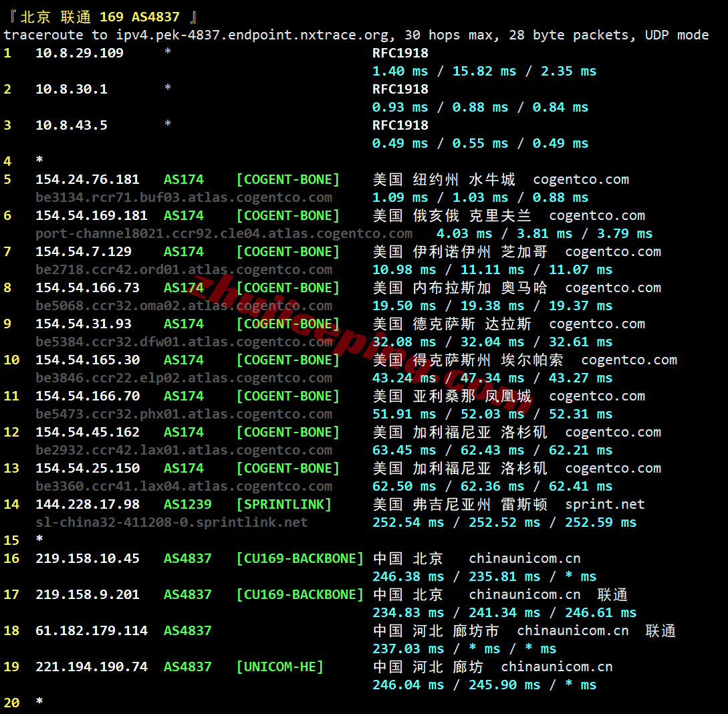Select the header text 北京 联通 169 AS4837
The image size is (728, 714).
pyautogui.click(x=100, y=17)
